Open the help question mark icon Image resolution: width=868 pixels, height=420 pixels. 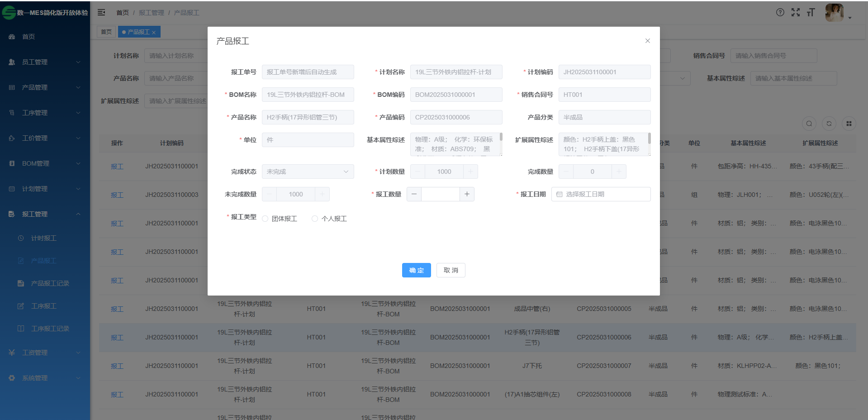point(780,13)
